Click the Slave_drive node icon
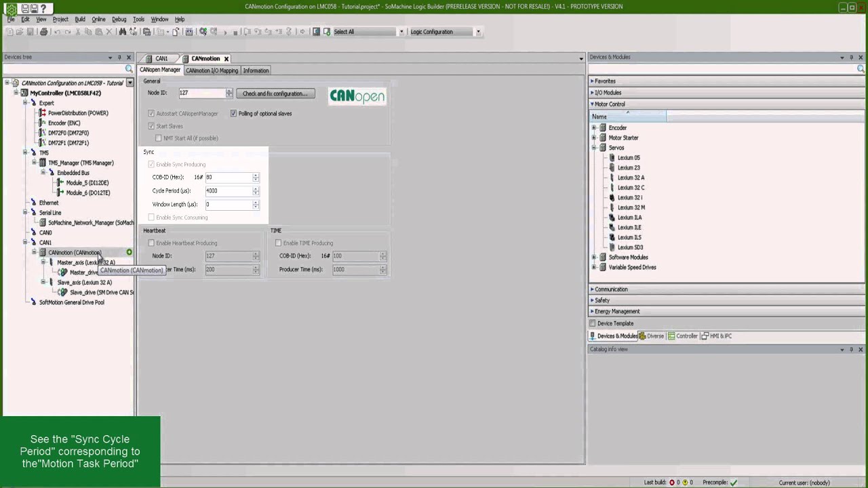 (63, 293)
